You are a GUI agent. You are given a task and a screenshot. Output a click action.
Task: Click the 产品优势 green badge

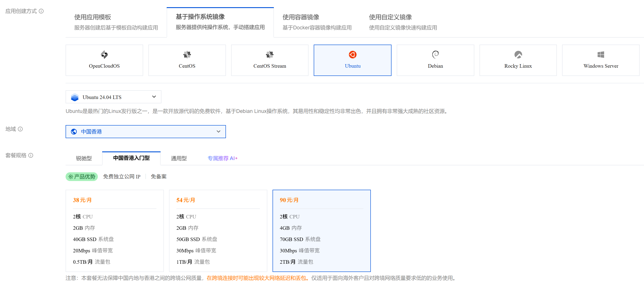[81, 177]
